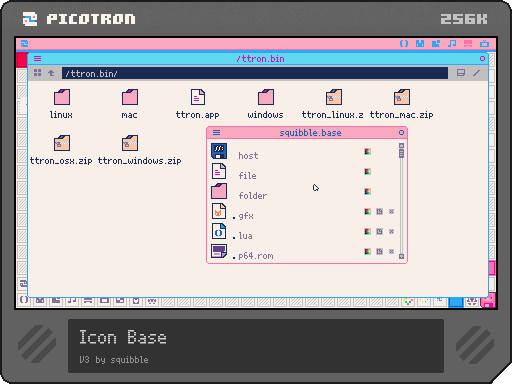
Task: Click the file document icon in squibble.base
Action: [219, 171]
